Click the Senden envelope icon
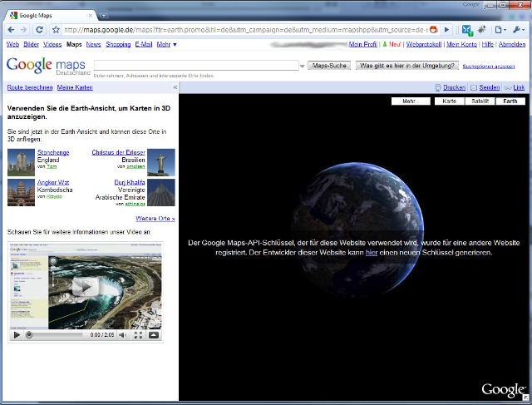The image size is (532, 405). (474, 87)
